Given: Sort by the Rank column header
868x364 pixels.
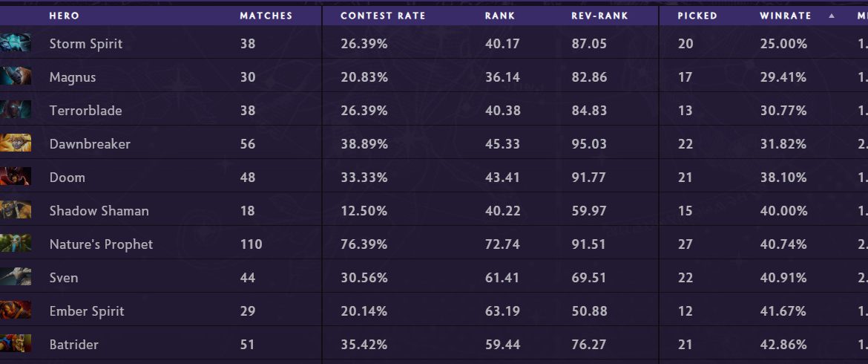Looking at the screenshot, I should [499, 16].
